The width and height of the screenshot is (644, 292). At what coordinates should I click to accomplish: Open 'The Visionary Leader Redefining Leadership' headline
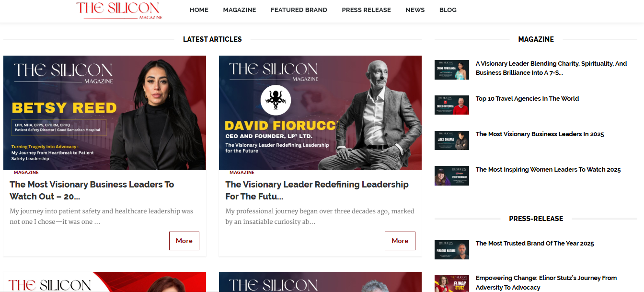(317, 190)
